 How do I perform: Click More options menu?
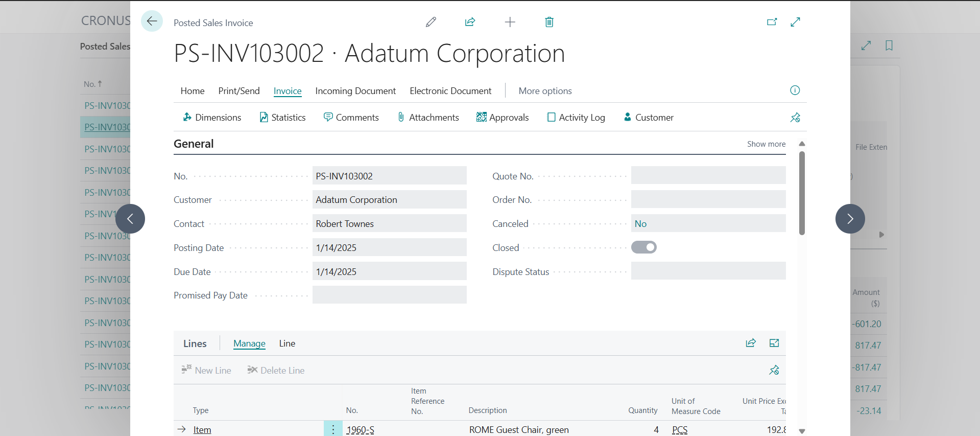pos(545,91)
